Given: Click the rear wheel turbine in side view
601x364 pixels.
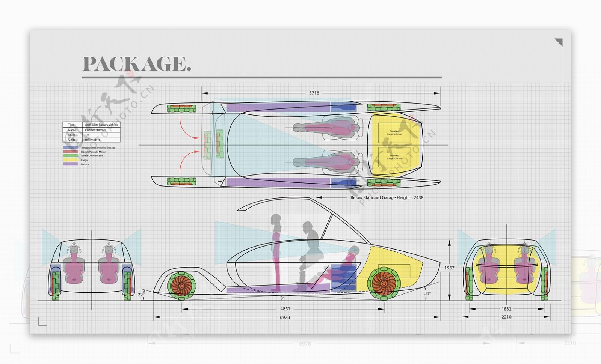Looking at the screenshot, I should (383, 284).
